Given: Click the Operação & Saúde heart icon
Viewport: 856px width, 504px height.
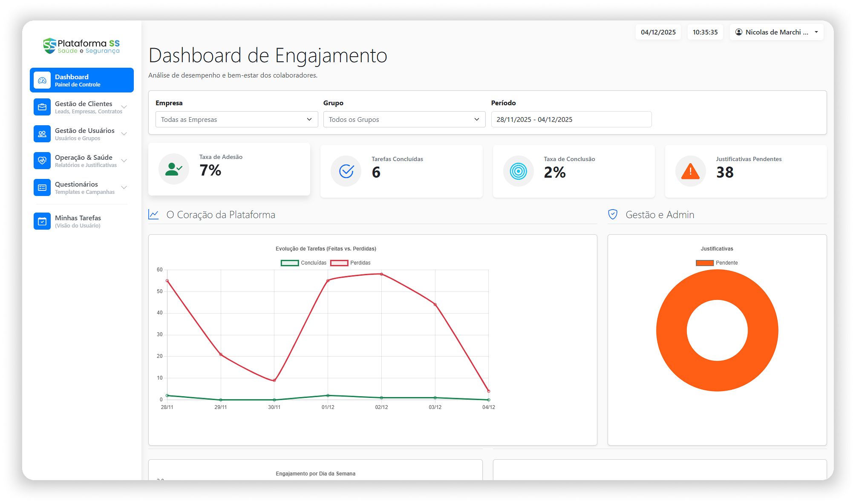Looking at the screenshot, I should pyautogui.click(x=42, y=161).
